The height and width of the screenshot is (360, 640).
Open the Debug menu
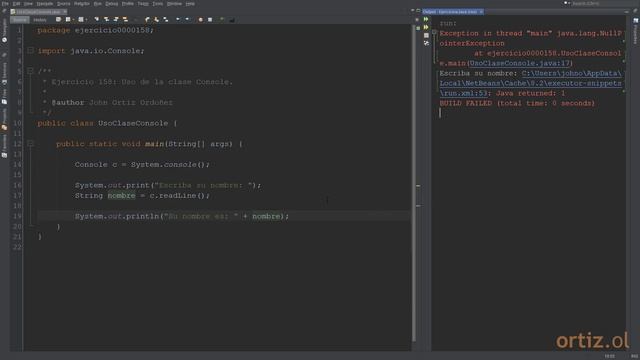click(x=111, y=4)
